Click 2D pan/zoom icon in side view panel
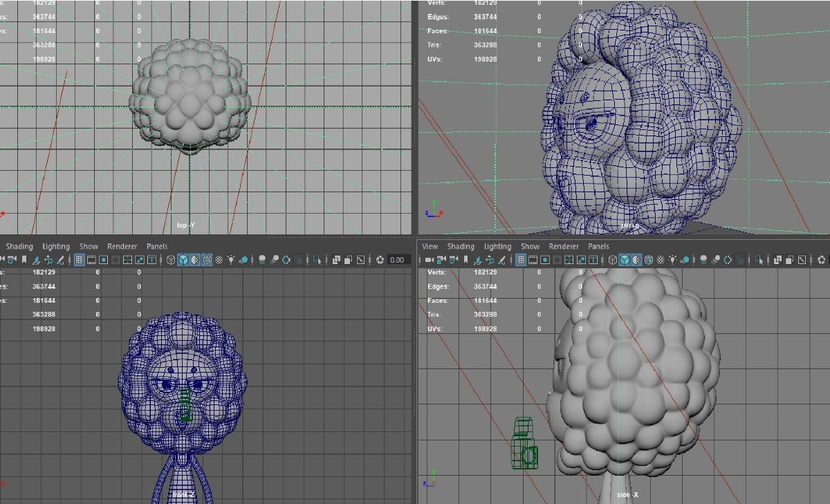Image resolution: width=830 pixels, height=504 pixels. click(x=490, y=260)
